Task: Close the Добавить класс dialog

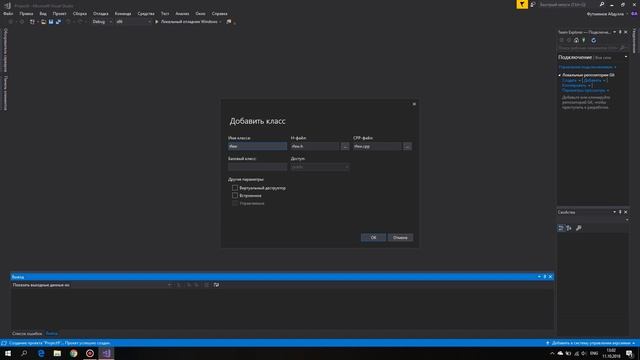Action: [x=414, y=104]
